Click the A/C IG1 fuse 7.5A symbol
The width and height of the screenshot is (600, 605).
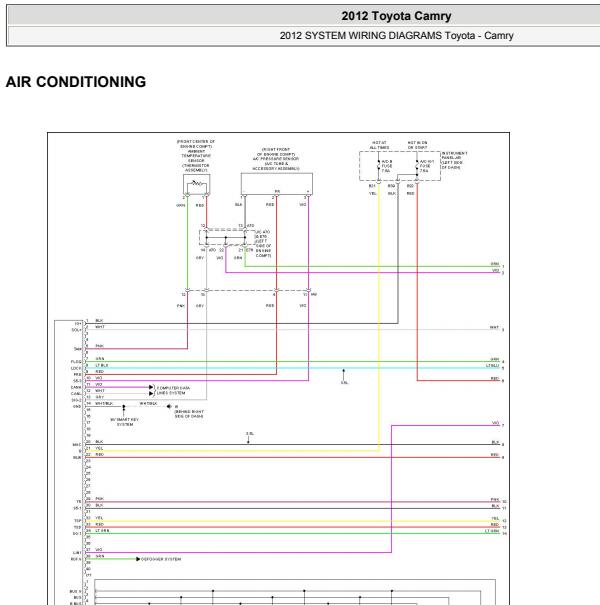tap(417, 166)
